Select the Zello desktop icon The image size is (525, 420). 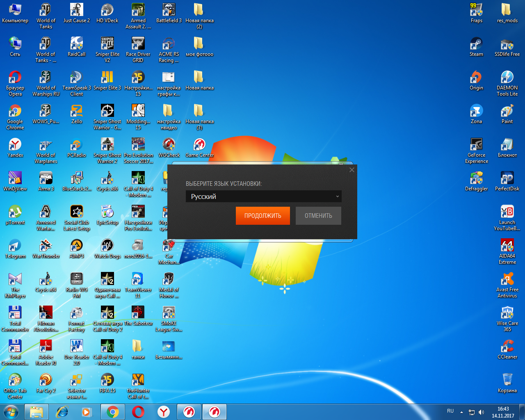click(77, 114)
